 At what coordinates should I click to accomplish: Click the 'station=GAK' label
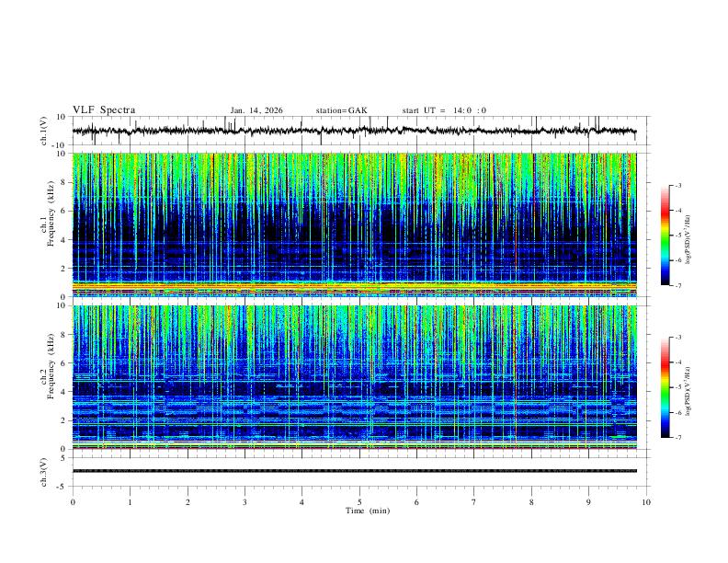point(341,110)
